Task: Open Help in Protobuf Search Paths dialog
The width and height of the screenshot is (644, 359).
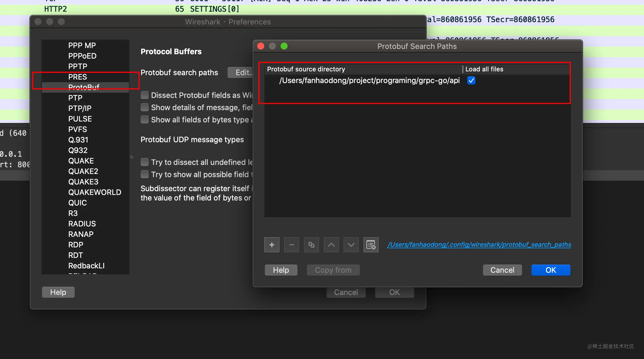Action: (281, 270)
